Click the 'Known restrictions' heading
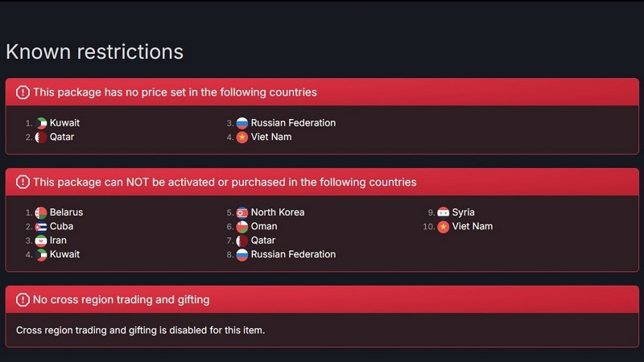 94,52
